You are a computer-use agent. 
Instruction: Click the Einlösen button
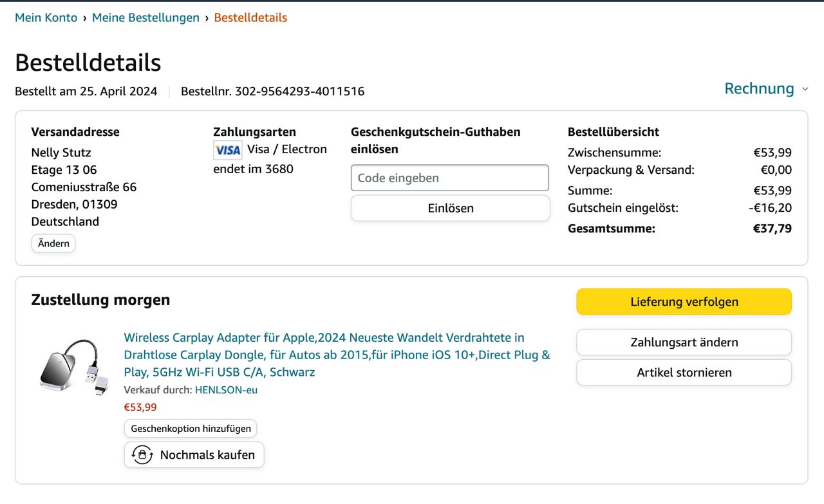coord(450,208)
